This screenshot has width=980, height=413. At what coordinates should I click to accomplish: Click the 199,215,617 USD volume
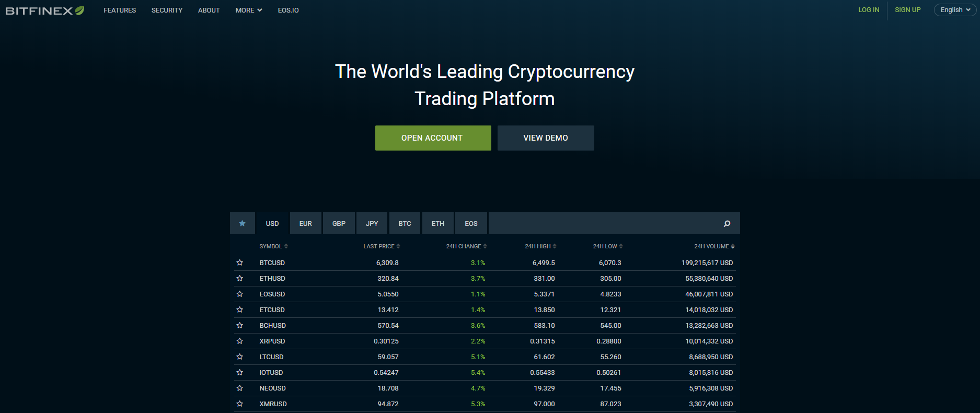[x=707, y=263]
